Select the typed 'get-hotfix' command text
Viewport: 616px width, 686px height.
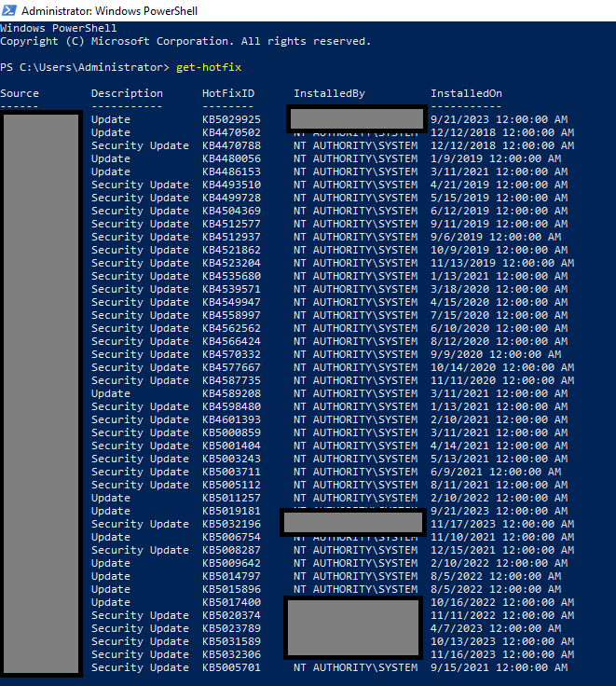(x=209, y=67)
